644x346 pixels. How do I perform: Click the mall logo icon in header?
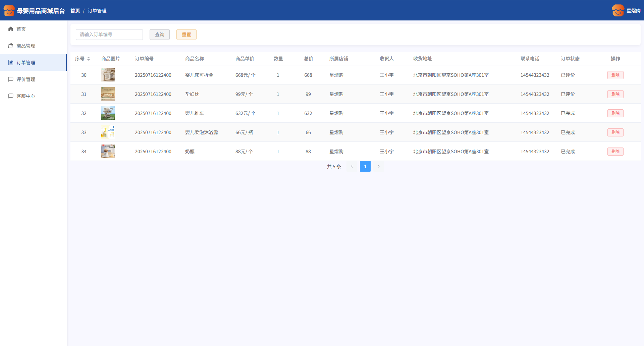pos(9,10)
